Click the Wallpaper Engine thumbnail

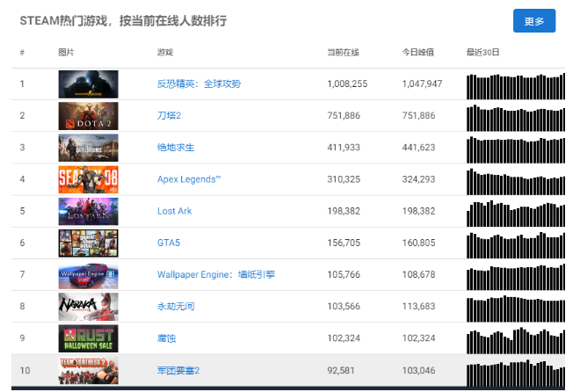(89, 275)
